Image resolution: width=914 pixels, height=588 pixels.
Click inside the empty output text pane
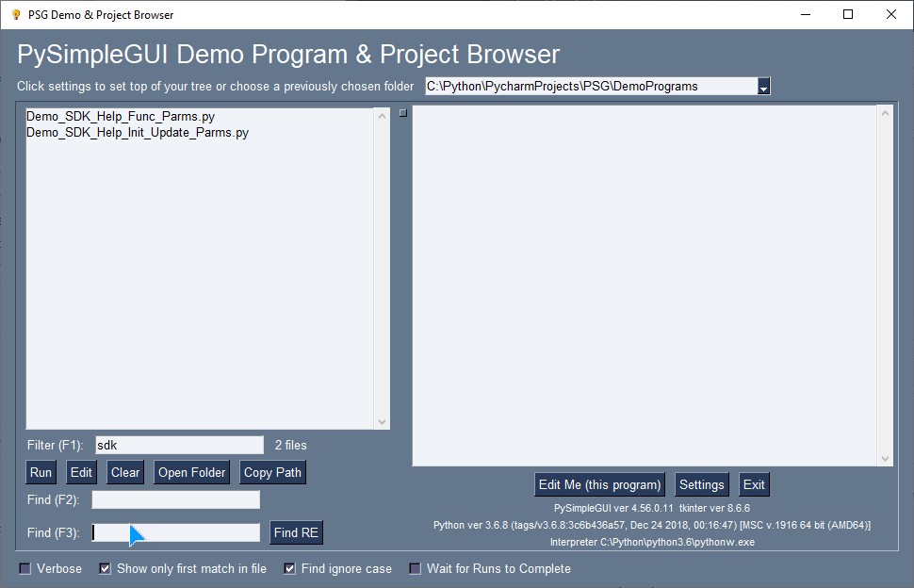pos(645,286)
